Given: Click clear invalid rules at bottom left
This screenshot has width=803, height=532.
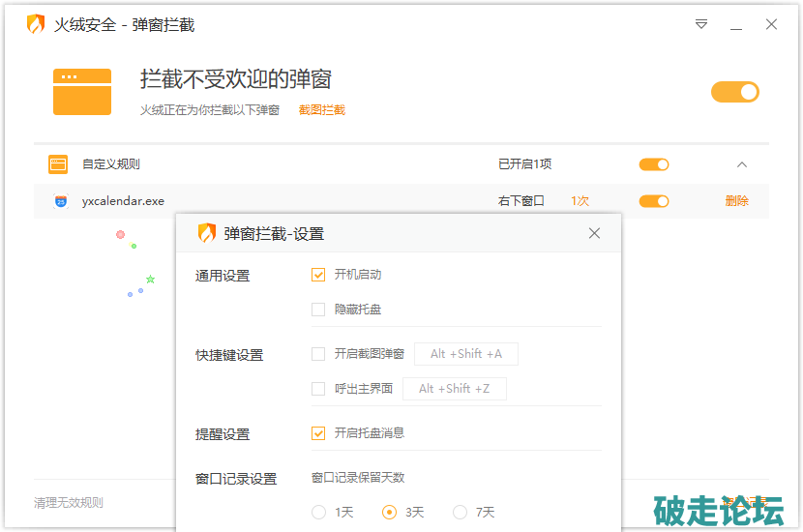Looking at the screenshot, I should (x=69, y=503).
